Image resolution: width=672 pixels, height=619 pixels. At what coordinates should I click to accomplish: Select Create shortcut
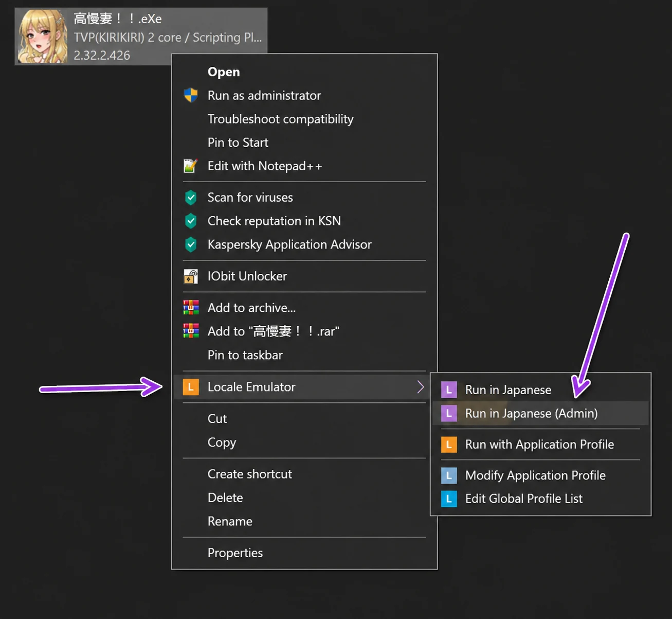coord(304,474)
